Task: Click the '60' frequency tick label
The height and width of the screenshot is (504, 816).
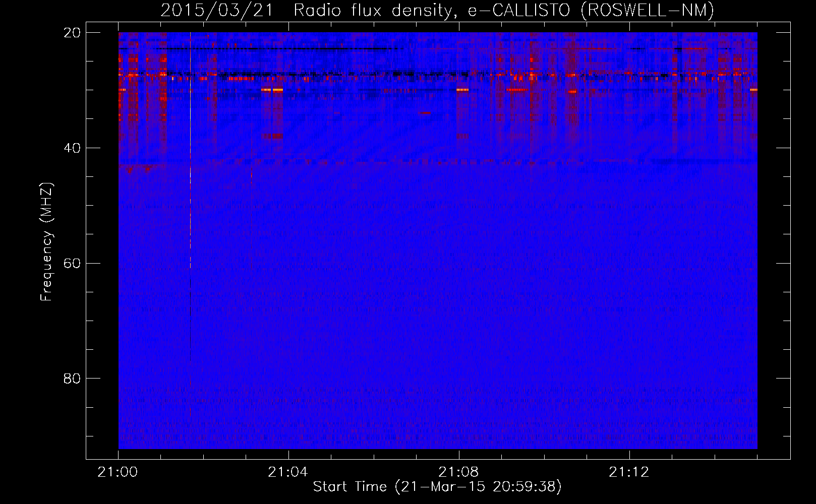Action: (72, 264)
